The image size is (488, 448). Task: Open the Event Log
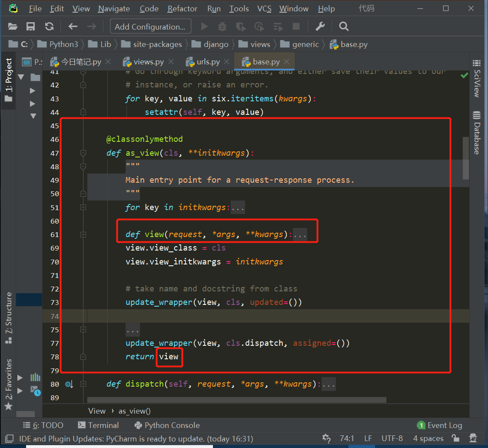click(439, 425)
